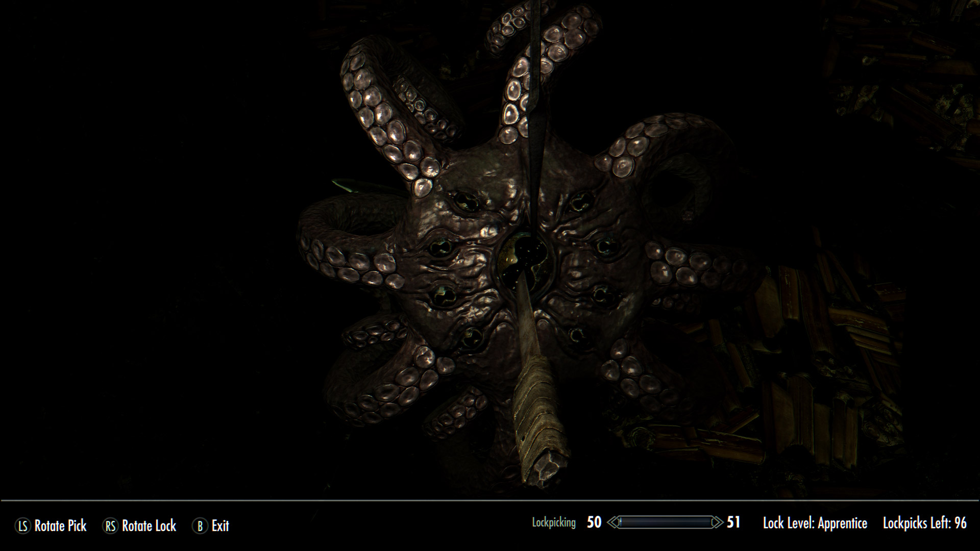
Task: Click the Lockpicks Left: 96 counter
Action: coord(924,523)
